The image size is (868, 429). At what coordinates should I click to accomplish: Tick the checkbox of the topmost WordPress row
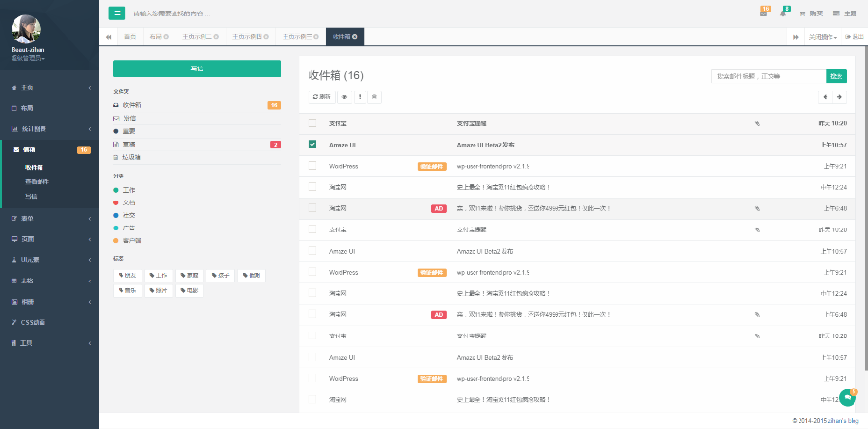coord(312,166)
